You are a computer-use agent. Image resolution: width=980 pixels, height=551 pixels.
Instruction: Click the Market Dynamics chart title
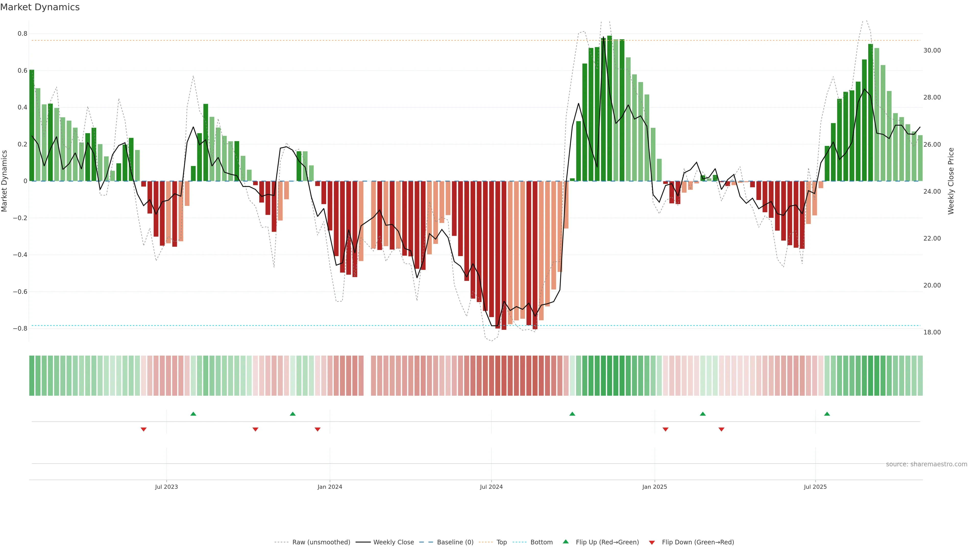40,7
